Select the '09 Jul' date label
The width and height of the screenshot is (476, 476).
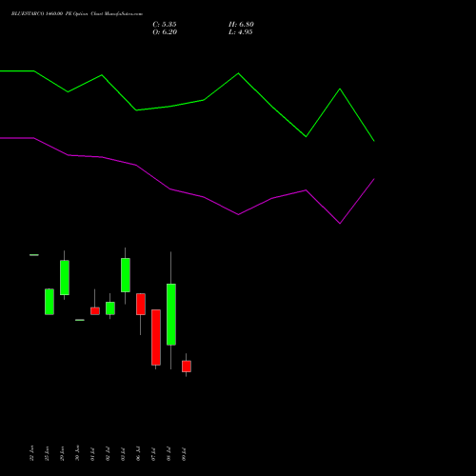click(184, 454)
